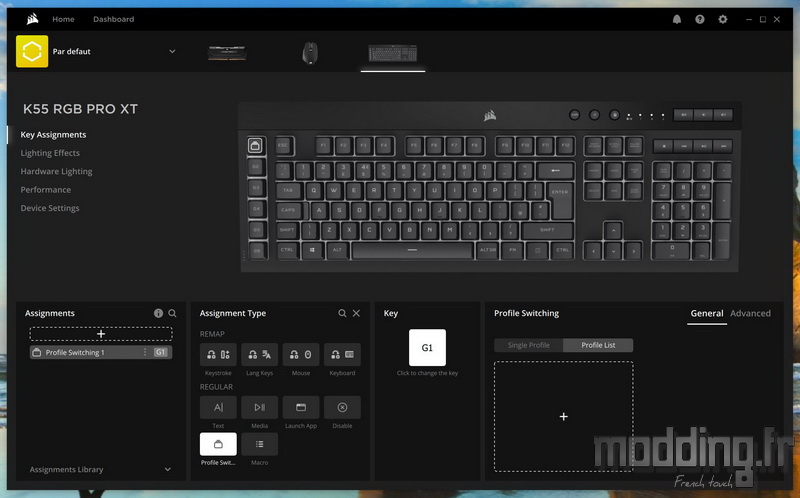The width and height of the screenshot is (800, 498).
Task: Select Key Assignments in sidebar
Action: tap(53, 135)
